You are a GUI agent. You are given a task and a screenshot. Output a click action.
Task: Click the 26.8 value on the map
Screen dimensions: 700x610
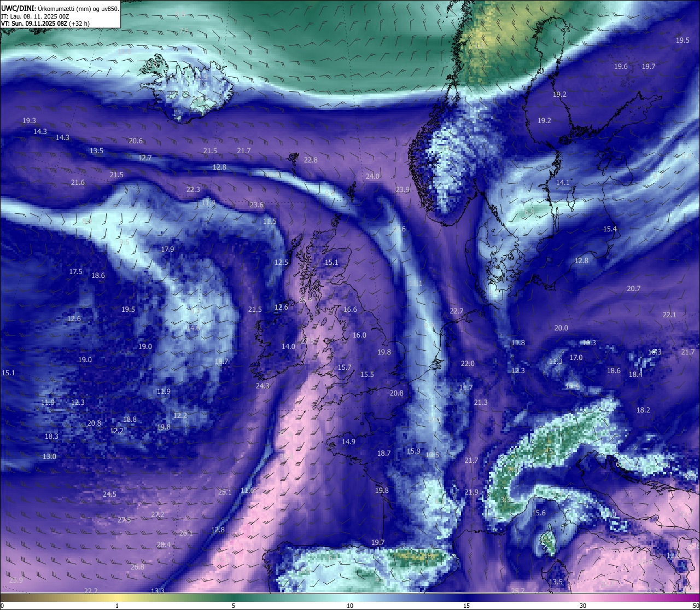(x=137, y=567)
